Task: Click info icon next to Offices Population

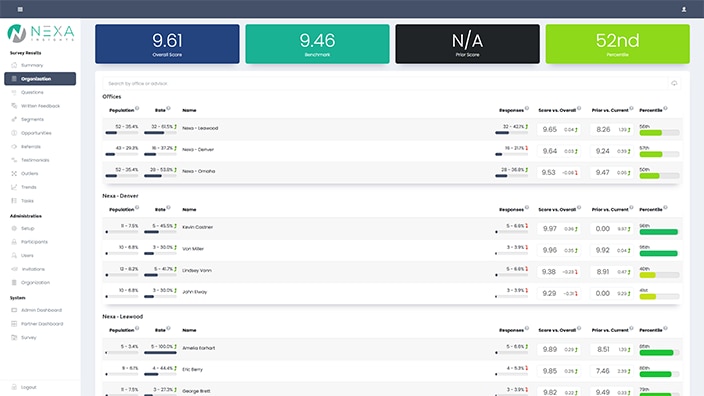Action: (x=137, y=108)
